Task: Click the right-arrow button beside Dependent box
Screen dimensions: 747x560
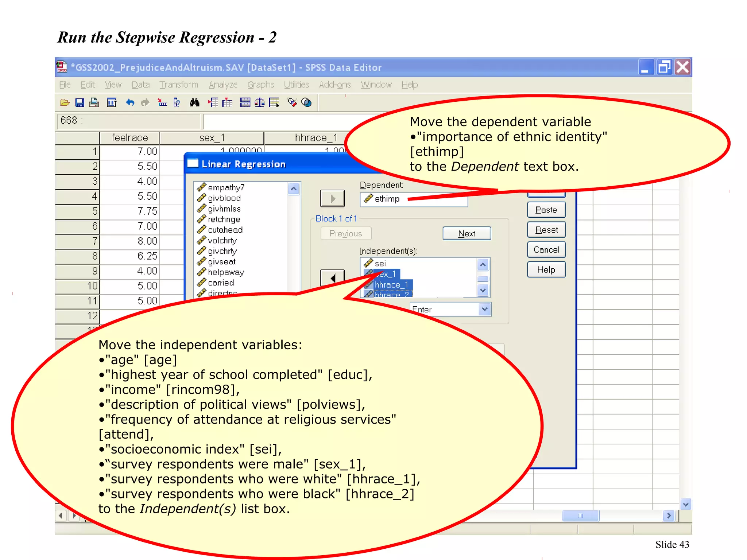Action: coord(332,199)
